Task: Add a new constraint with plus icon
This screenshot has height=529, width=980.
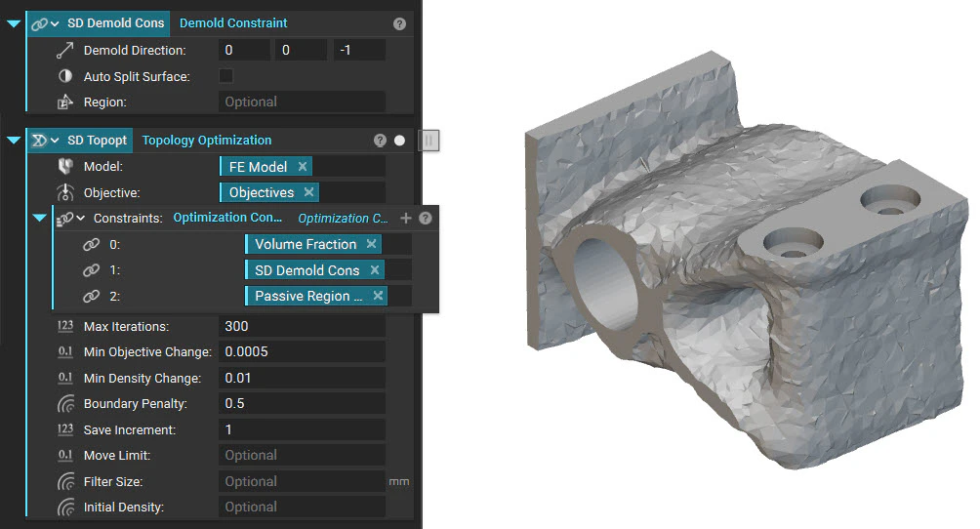Action: tap(406, 219)
